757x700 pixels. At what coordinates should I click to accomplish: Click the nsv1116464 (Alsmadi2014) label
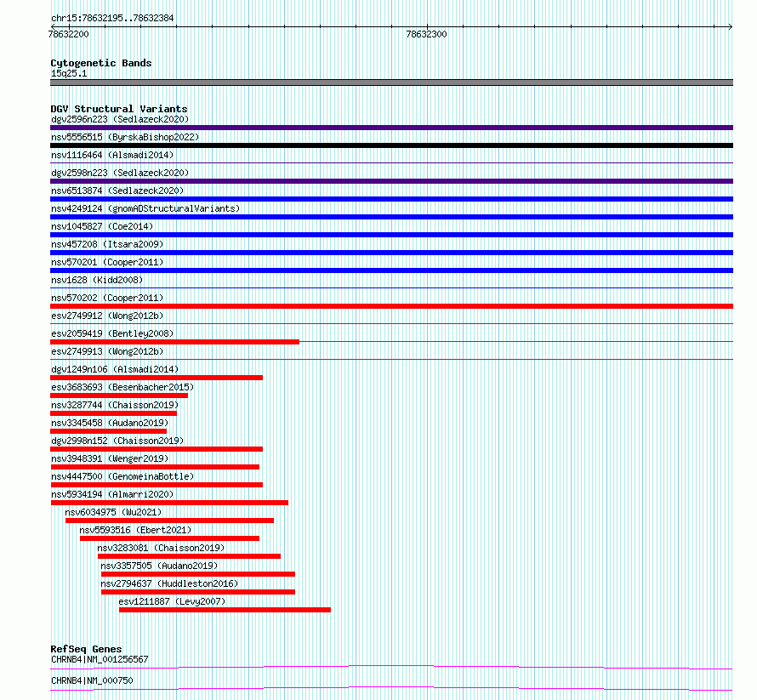(112, 155)
